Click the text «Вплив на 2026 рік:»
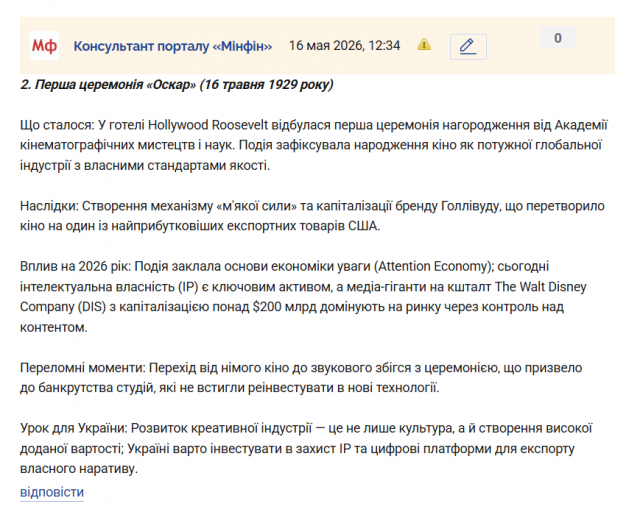The height and width of the screenshot is (512, 626). click(x=75, y=266)
